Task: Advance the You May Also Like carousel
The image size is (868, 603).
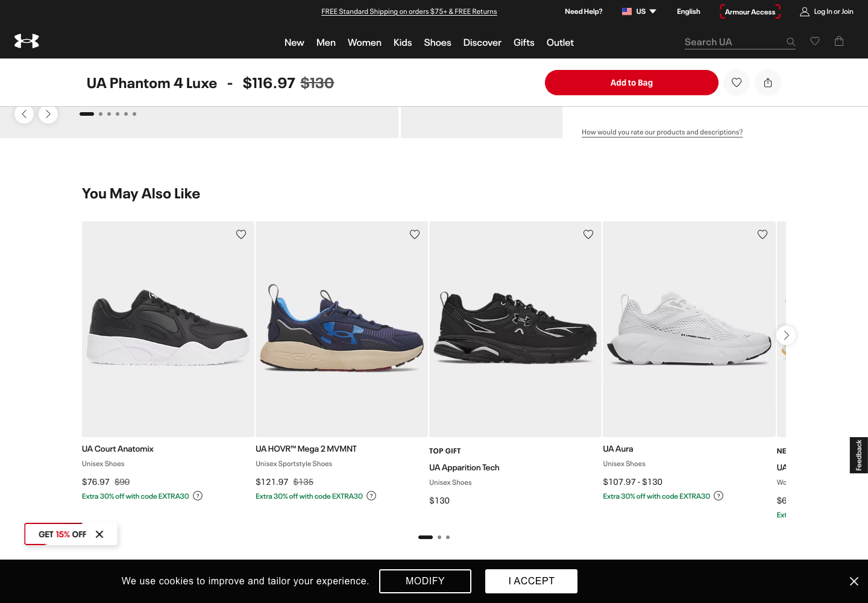Action: tap(786, 335)
